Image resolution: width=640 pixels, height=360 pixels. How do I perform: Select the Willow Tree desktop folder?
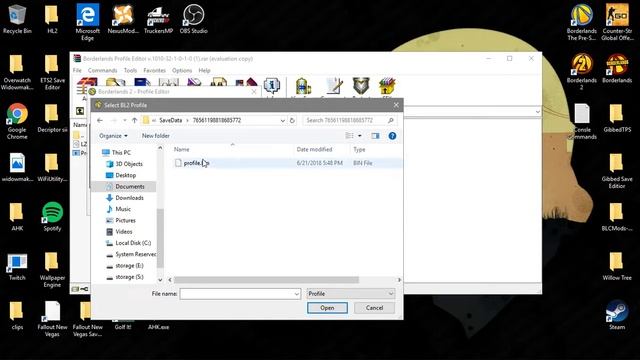click(617, 266)
